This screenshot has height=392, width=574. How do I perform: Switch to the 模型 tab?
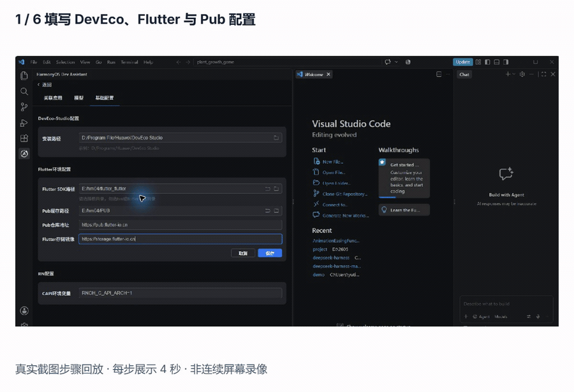point(78,98)
